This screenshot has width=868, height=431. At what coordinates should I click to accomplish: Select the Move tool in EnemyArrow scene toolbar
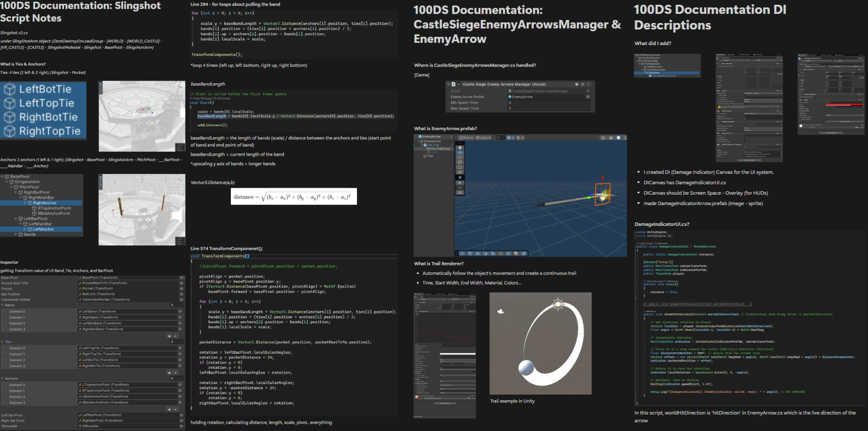460,153
